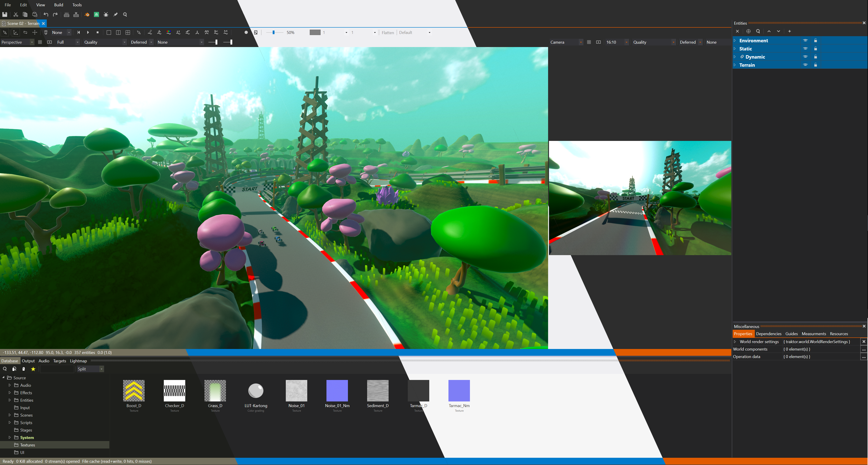Toggle visibility eye for Environment layer

tap(805, 40)
